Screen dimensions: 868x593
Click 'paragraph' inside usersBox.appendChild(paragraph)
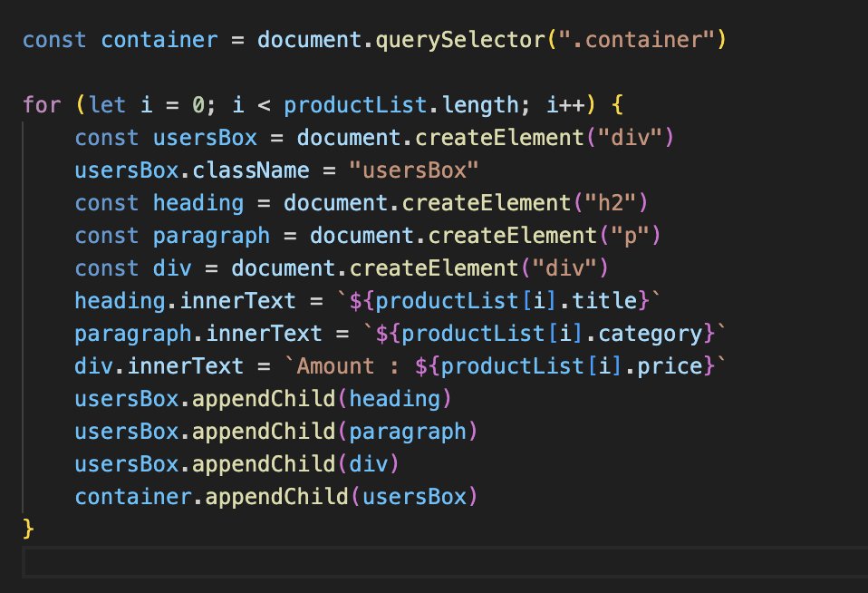408,432
